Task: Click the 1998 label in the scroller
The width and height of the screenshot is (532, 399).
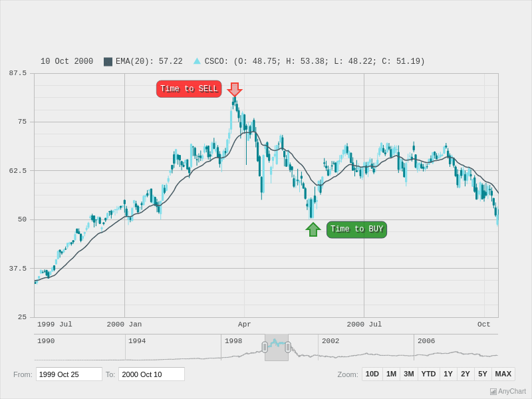Action: [x=233, y=341]
